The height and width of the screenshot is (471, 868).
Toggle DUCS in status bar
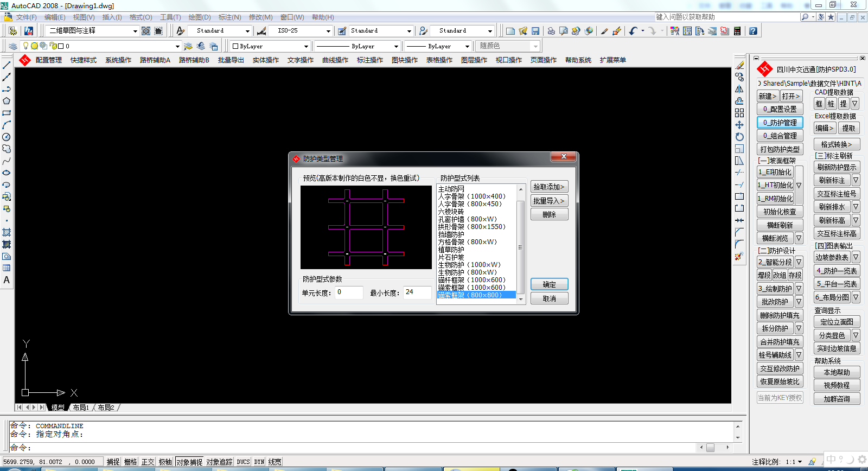243,462
